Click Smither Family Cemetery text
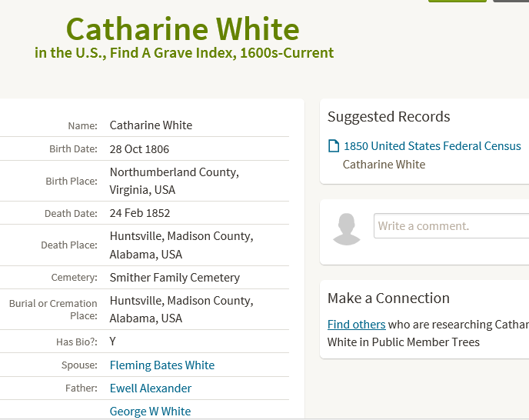The height and width of the screenshot is (420, 529). click(x=175, y=278)
